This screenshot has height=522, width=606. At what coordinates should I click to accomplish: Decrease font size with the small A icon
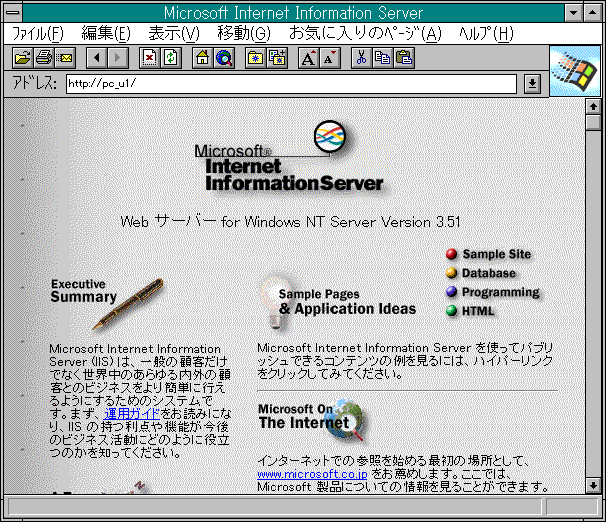click(330, 58)
